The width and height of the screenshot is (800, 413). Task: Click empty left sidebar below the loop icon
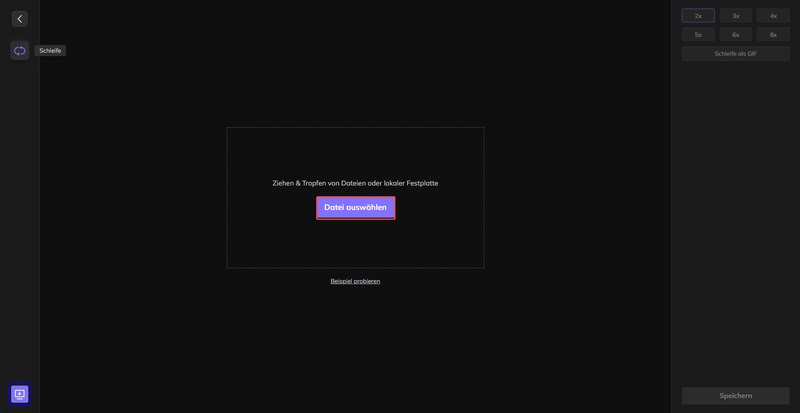coord(19,200)
